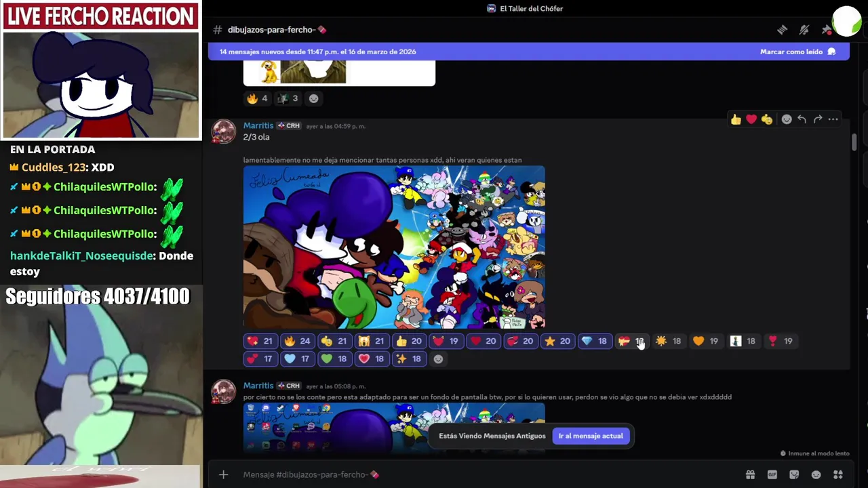The width and height of the screenshot is (868, 488).
Task: Reply to Marritis message via arrow icon
Action: (x=802, y=119)
